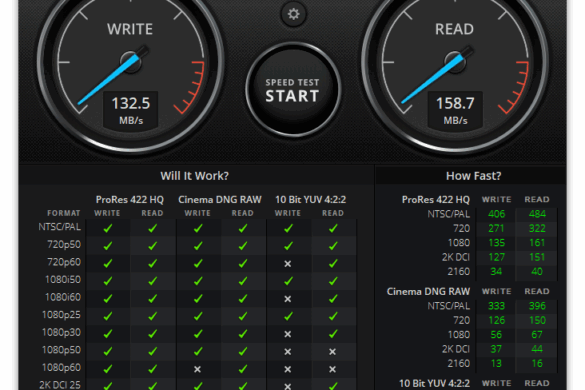Screen dimensions: 585x390
Task: Click the X mark for 720p60 10 Bit YUV write
Action: 288,264
